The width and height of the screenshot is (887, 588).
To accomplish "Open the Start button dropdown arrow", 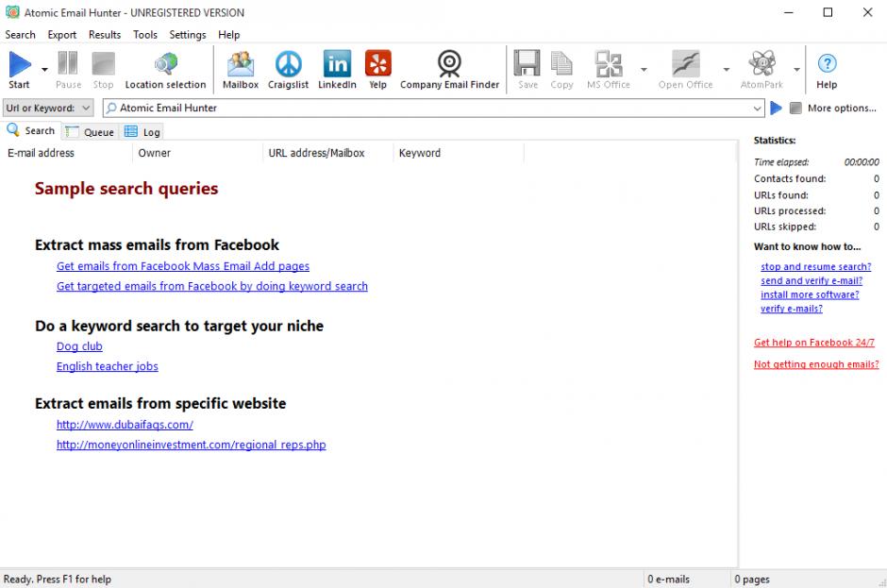I will click(44, 70).
